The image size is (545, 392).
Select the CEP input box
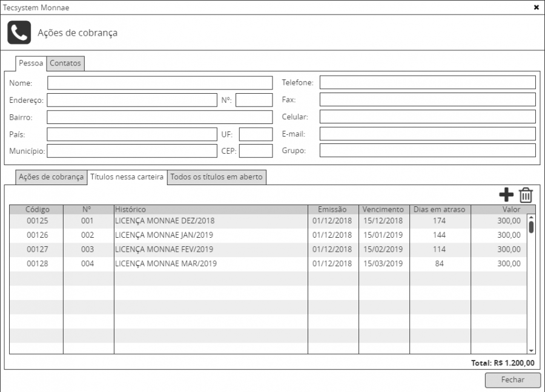click(256, 151)
